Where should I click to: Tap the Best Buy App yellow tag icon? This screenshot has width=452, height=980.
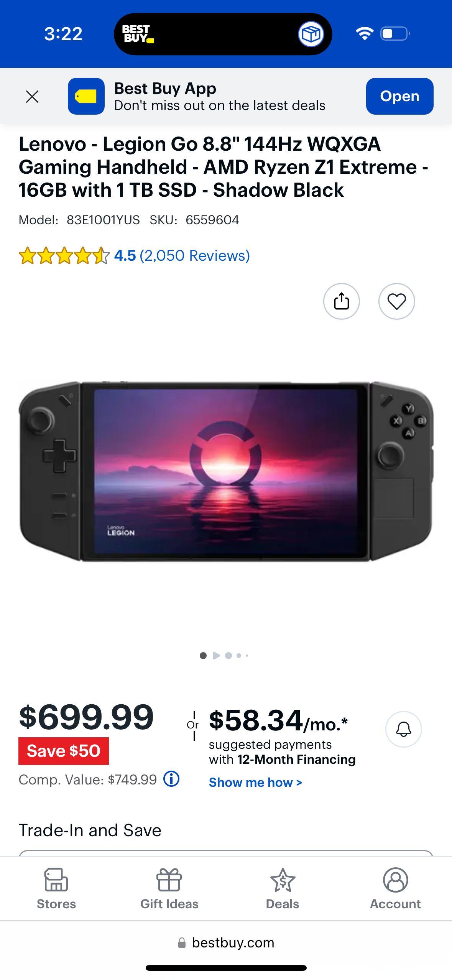[86, 96]
